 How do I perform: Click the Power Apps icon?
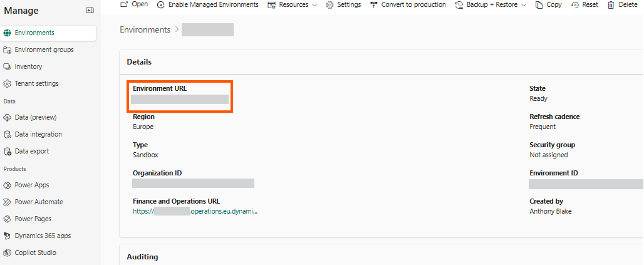click(x=7, y=185)
